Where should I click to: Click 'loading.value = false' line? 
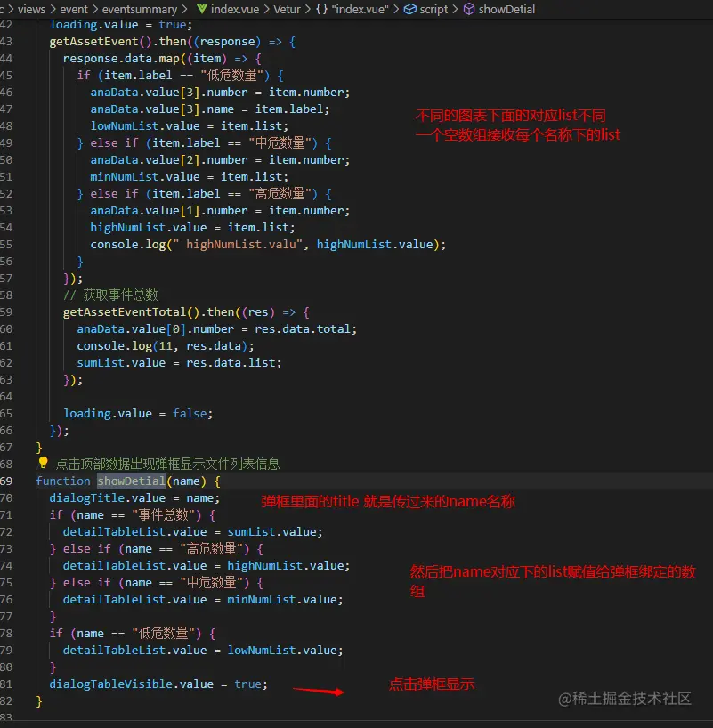[x=138, y=413]
